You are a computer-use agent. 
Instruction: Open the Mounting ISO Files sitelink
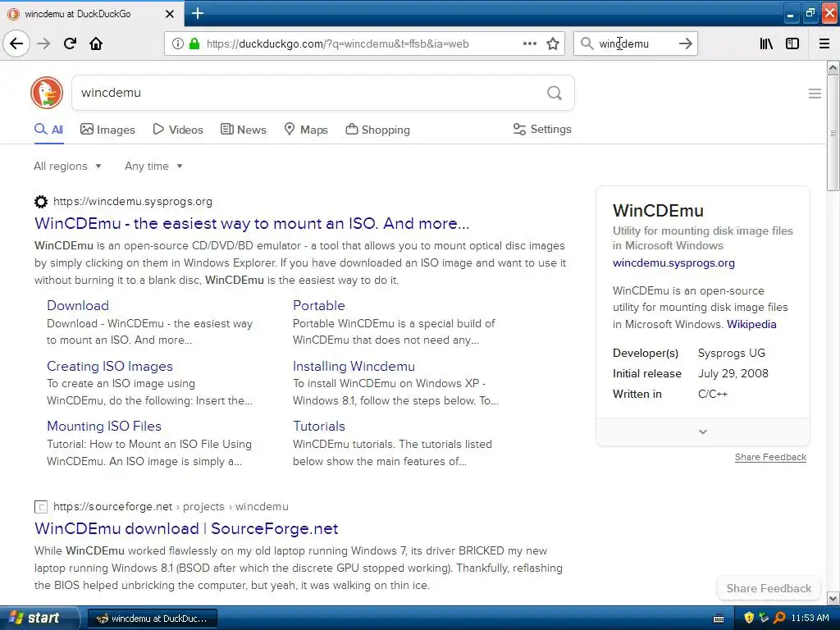click(104, 427)
